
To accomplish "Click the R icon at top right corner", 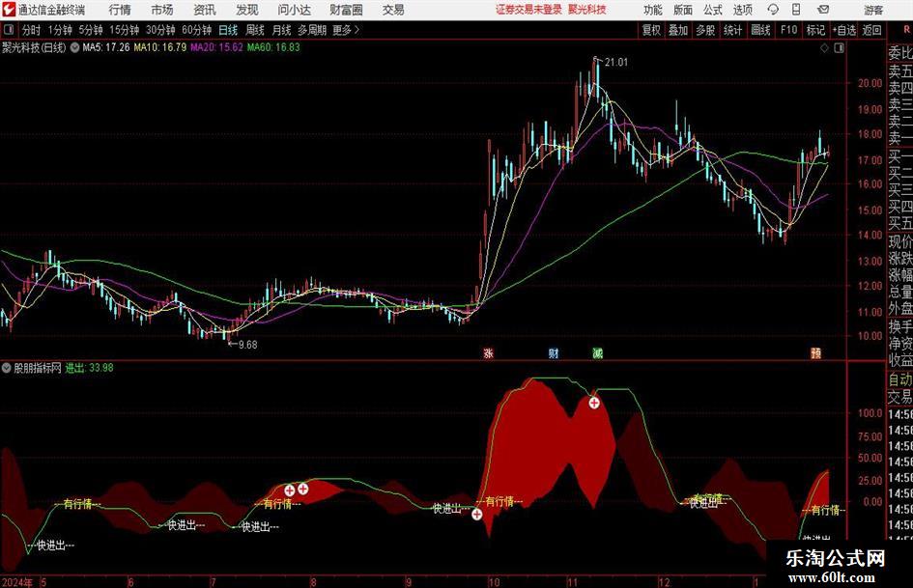I will point(906,30).
